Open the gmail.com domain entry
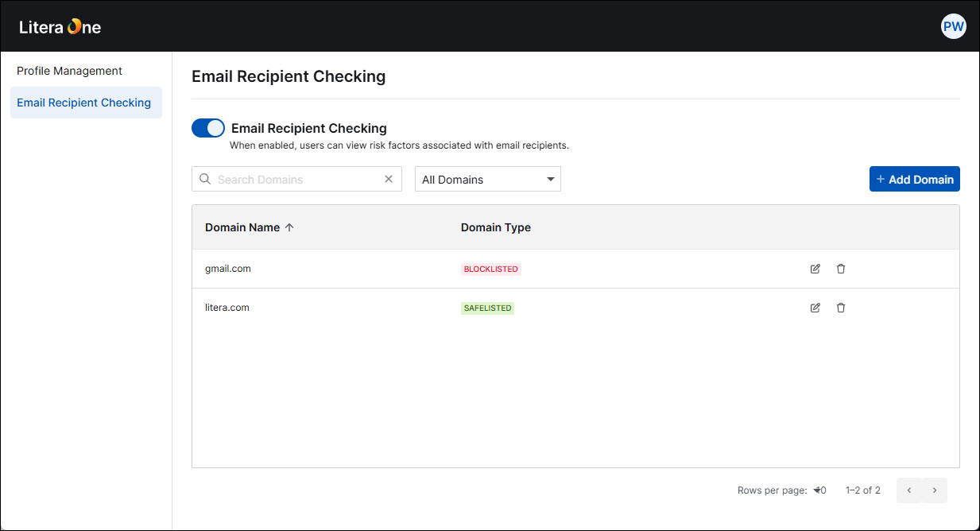Viewport: 980px width, 531px height. pos(228,269)
